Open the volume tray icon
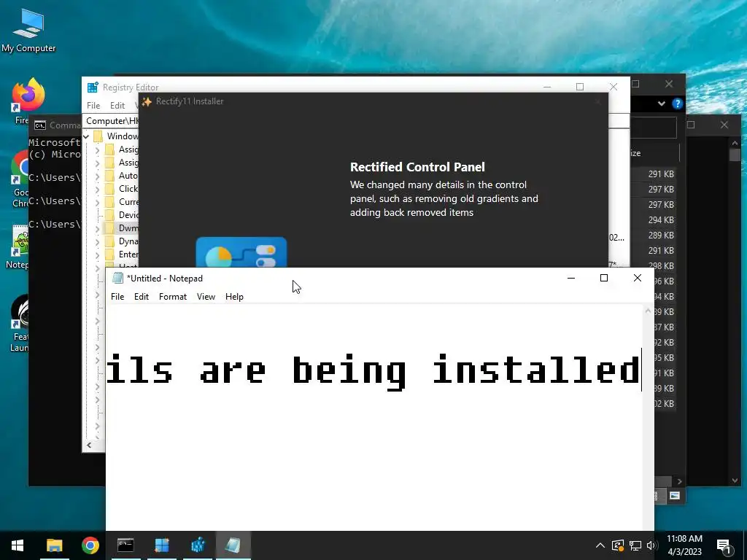 pos(652,545)
